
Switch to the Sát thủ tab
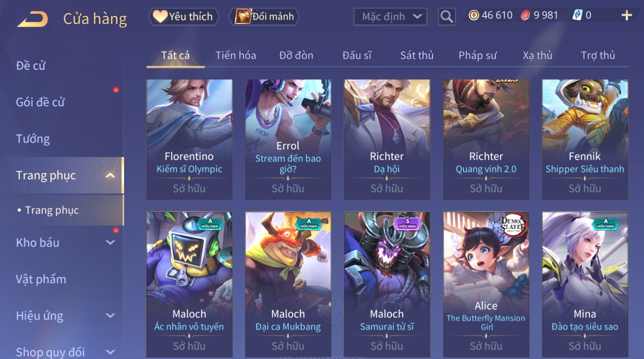pyautogui.click(x=417, y=55)
